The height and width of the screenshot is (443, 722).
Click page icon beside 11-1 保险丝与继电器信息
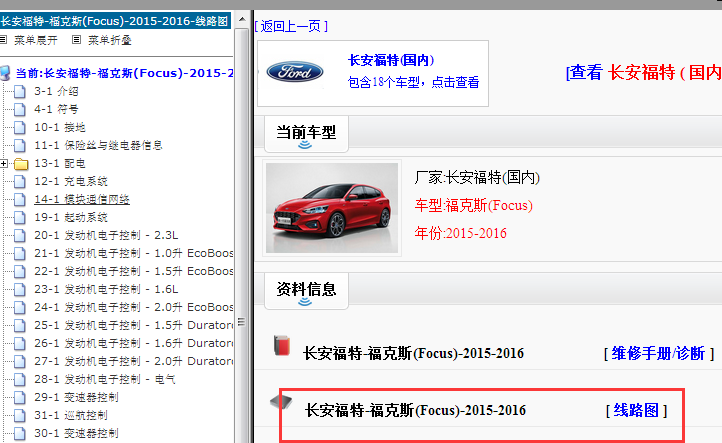[20, 146]
